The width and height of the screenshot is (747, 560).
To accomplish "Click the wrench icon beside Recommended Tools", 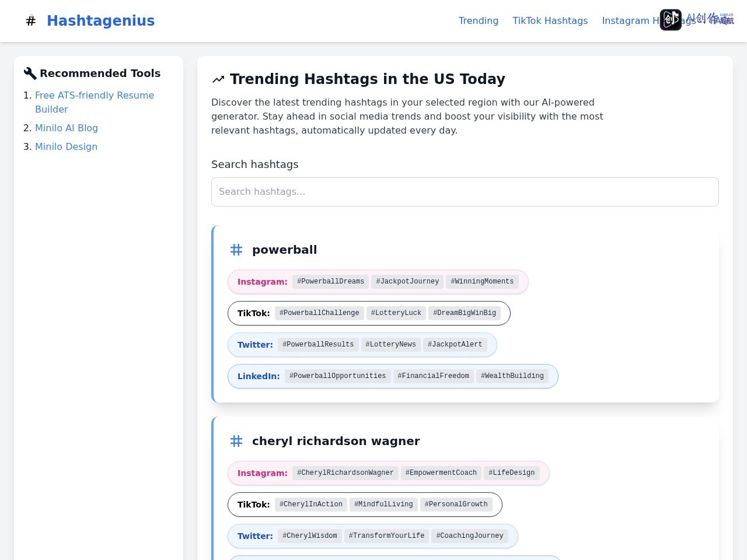I will click(30, 73).
